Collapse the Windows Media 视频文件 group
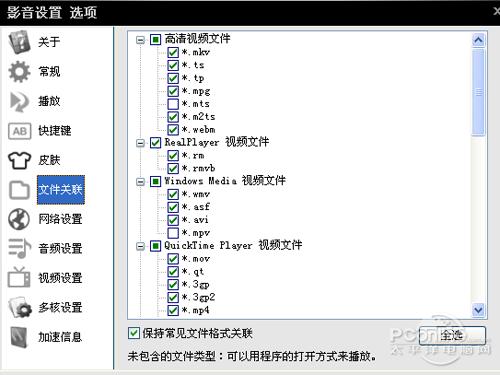 pyautogui.click(x=141, y=182)
